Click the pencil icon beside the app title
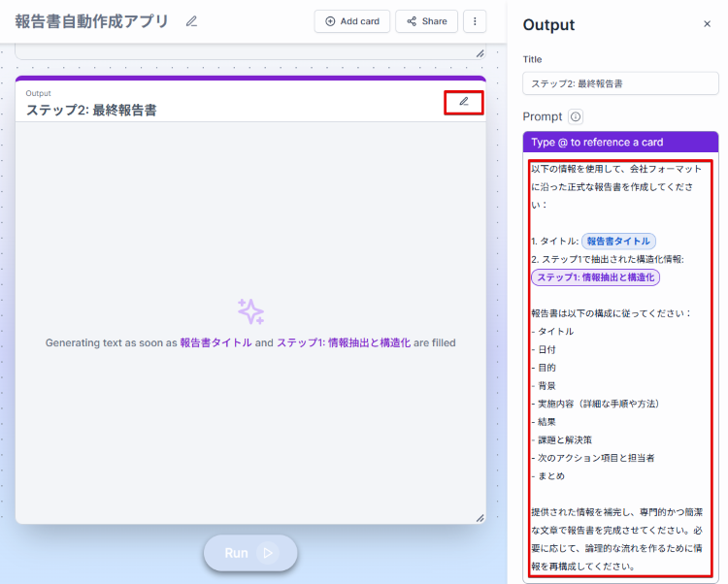This screenshot has height=584, width=728. [x=191, y=21]
